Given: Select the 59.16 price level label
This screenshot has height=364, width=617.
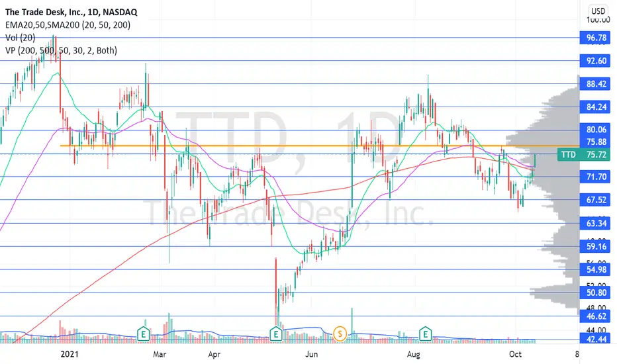Looking at the screenshot, I should [595, 246].
